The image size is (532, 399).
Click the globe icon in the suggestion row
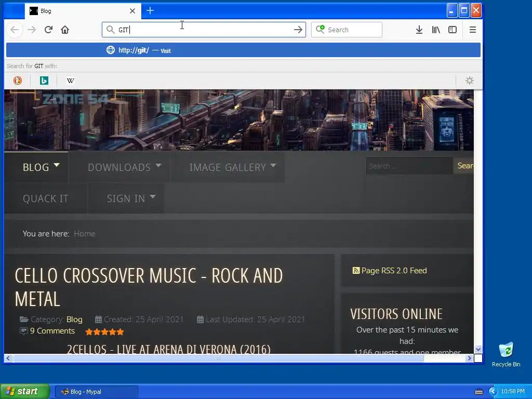coord(110,50)
